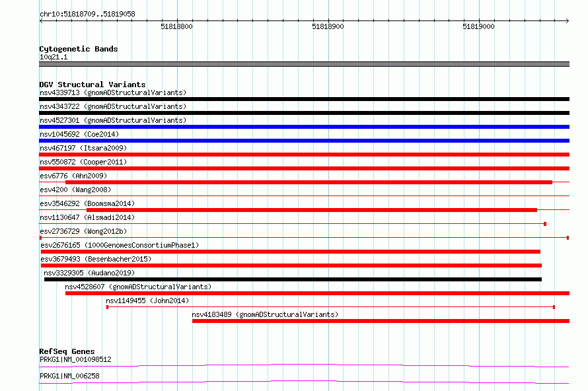Image resolution: width=588 pixels, height=391 pixels.
Task: Click the 10q21.1 band label
Action: [54, 57]
